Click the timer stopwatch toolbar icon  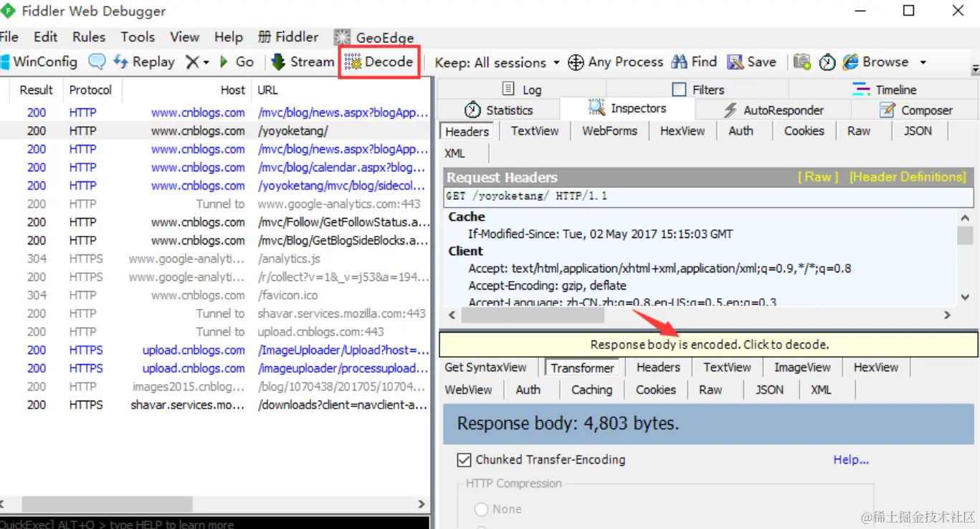(x=827, y=62)
